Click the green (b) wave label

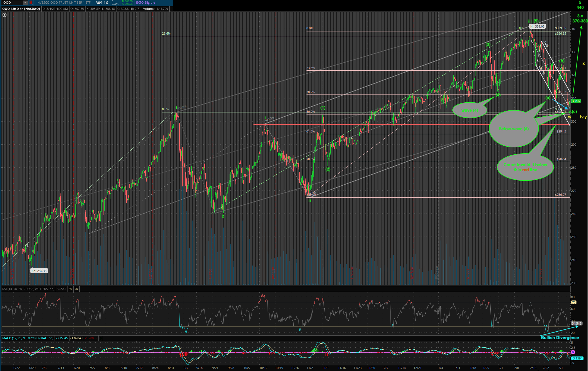click(562, 61)
